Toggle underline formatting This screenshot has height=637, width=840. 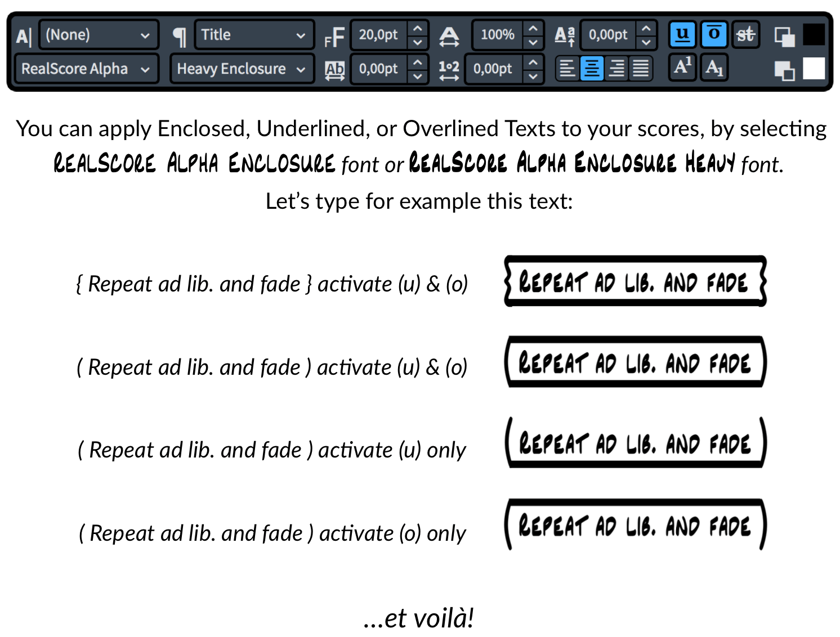[682, 34]
